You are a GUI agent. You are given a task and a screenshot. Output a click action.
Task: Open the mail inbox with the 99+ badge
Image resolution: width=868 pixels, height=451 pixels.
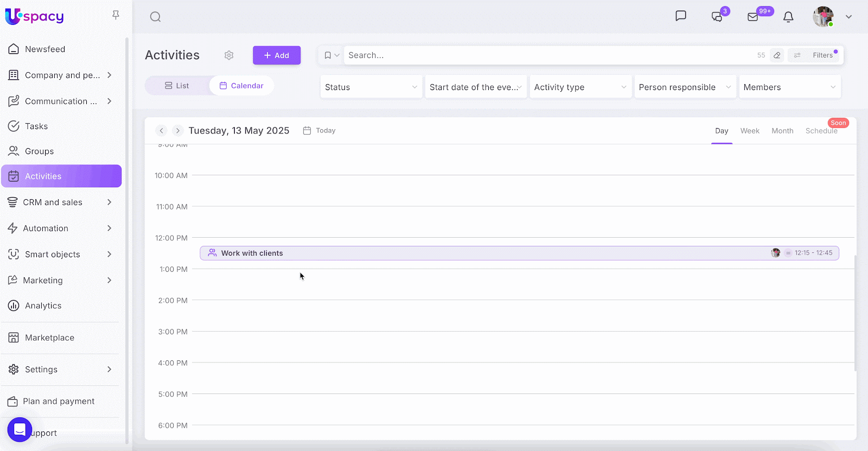click(753, 17)
